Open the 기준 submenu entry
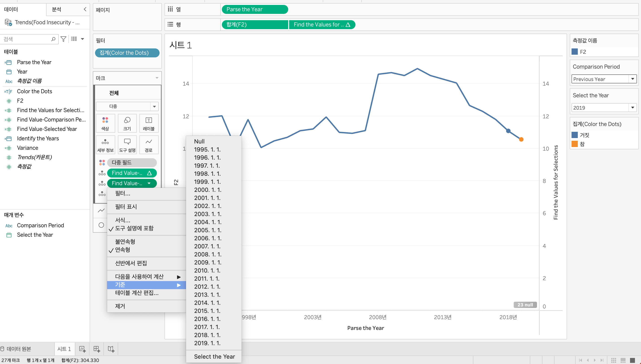Screen dimensions: 641x364 click(x=146, y=285)
